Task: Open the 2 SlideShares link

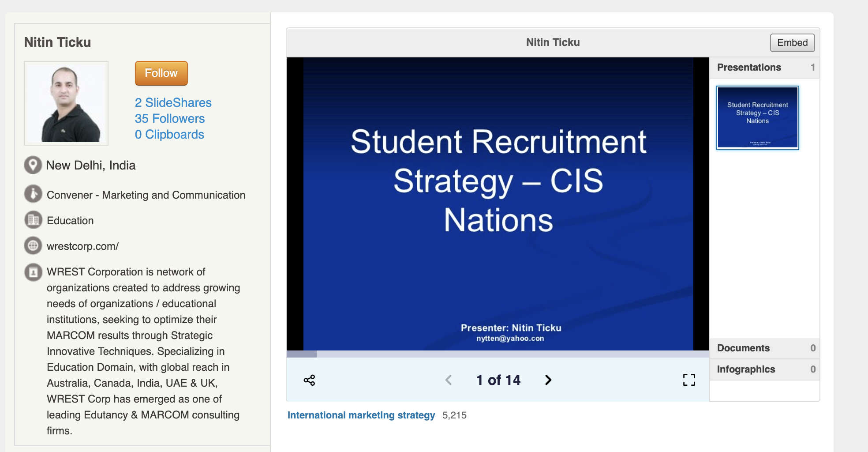Action: (x=173, y=102)
